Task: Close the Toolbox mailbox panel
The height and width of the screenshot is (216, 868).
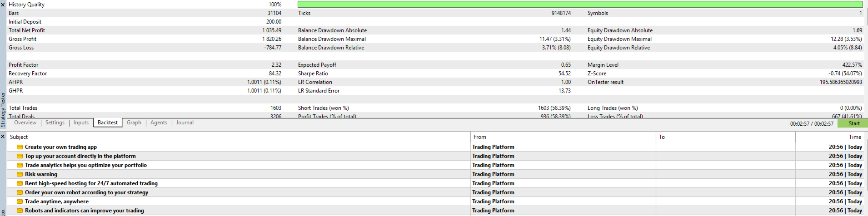Action: pyautogui.click(x=3, y=137)
